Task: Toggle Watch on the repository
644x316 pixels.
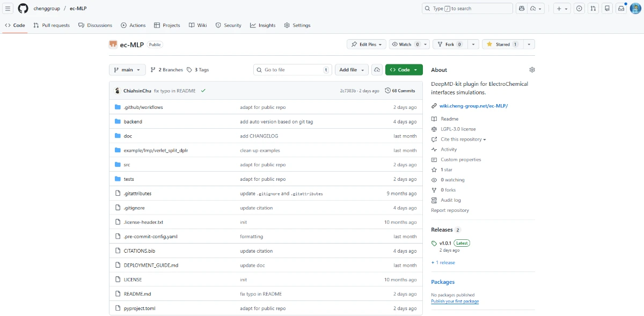Action: [401, 45]
